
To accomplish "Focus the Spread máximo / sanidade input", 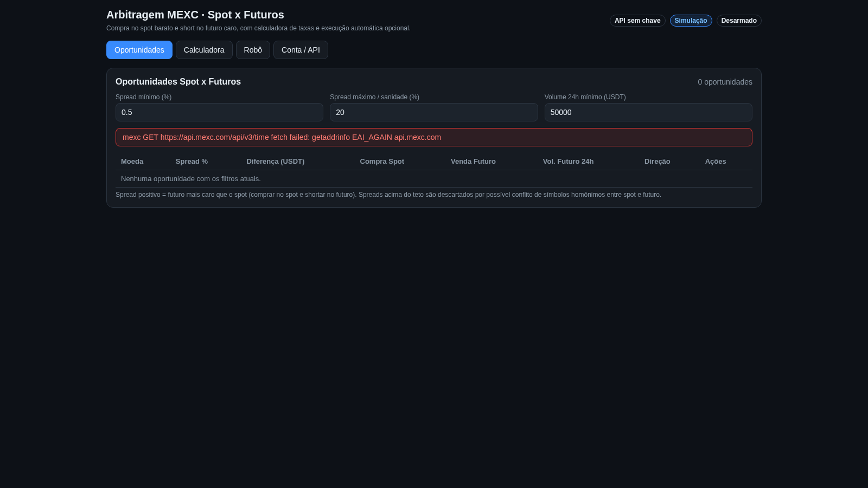I will pos(434,112).
